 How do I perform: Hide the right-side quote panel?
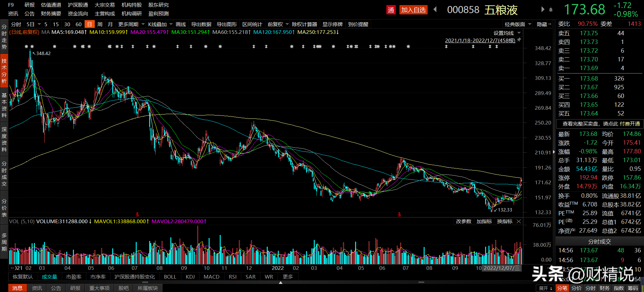pyautogui.click(x=543, y=24)
